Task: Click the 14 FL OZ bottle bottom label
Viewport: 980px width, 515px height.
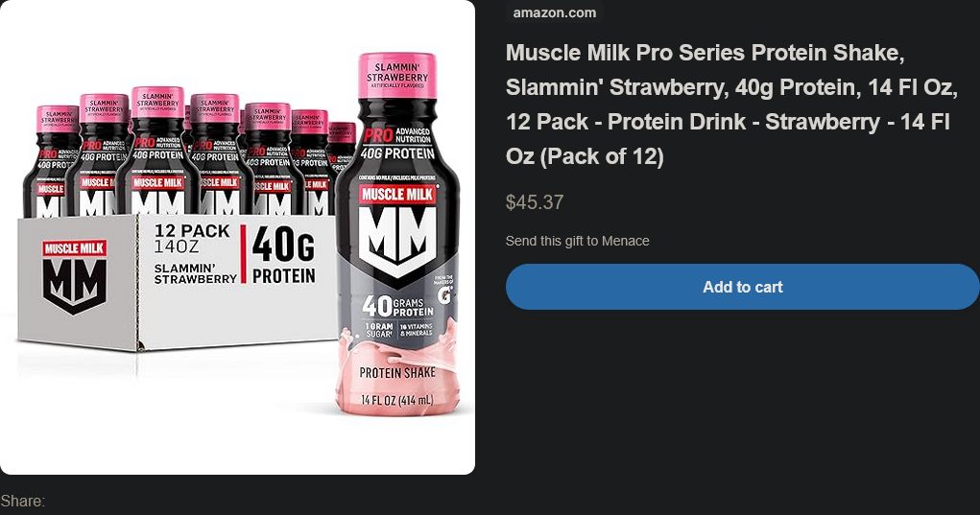Action: click(397, 399)
